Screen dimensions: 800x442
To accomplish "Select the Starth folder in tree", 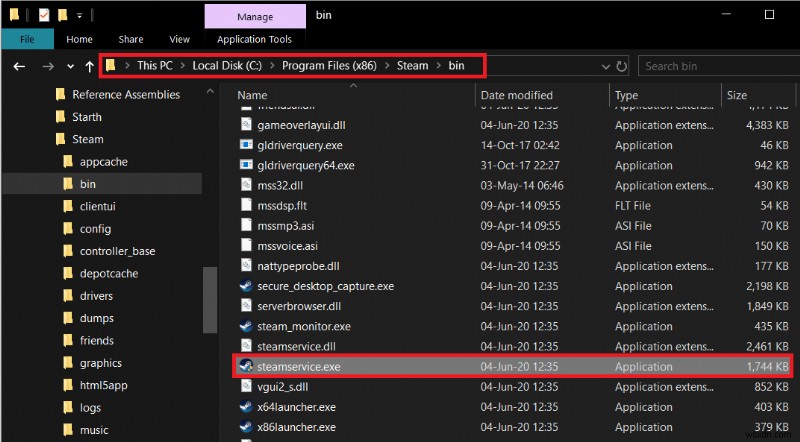I will (x=87, y=117).
